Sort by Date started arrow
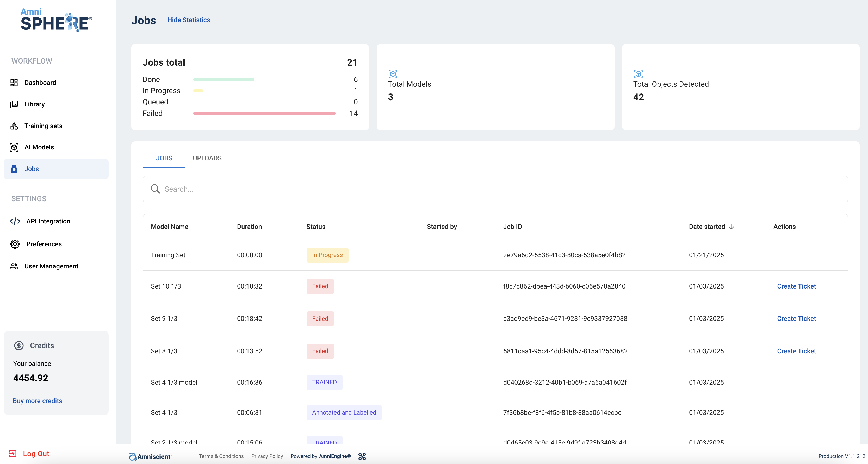 pyautogui.click(x=731, y=227)
